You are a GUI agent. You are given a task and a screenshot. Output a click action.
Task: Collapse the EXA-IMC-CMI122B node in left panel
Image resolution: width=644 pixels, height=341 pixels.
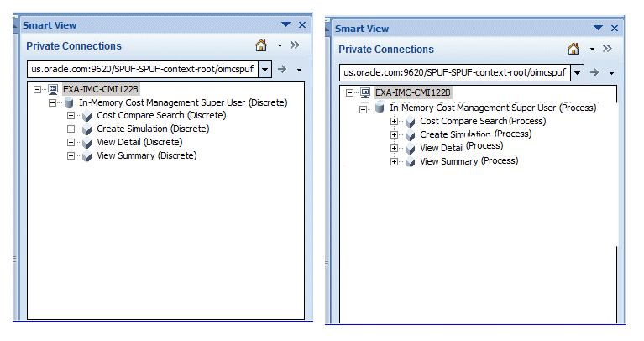click(x=38, y=89)
